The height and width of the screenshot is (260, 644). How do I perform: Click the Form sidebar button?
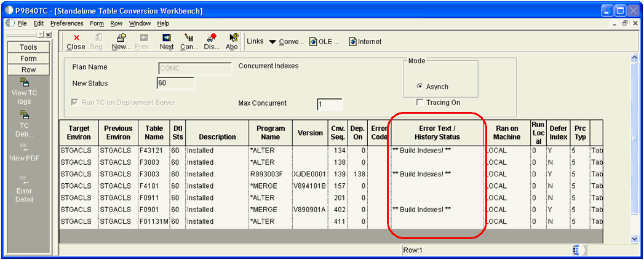click(28, 58)
